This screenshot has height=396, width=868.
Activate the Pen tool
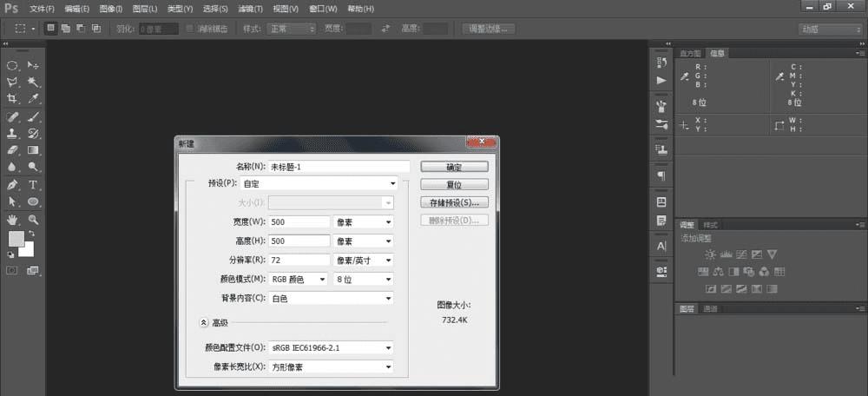(13, 185)
